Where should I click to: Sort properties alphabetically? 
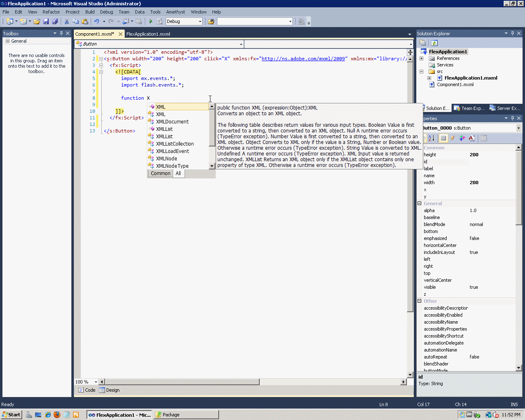tap(431, 138)
